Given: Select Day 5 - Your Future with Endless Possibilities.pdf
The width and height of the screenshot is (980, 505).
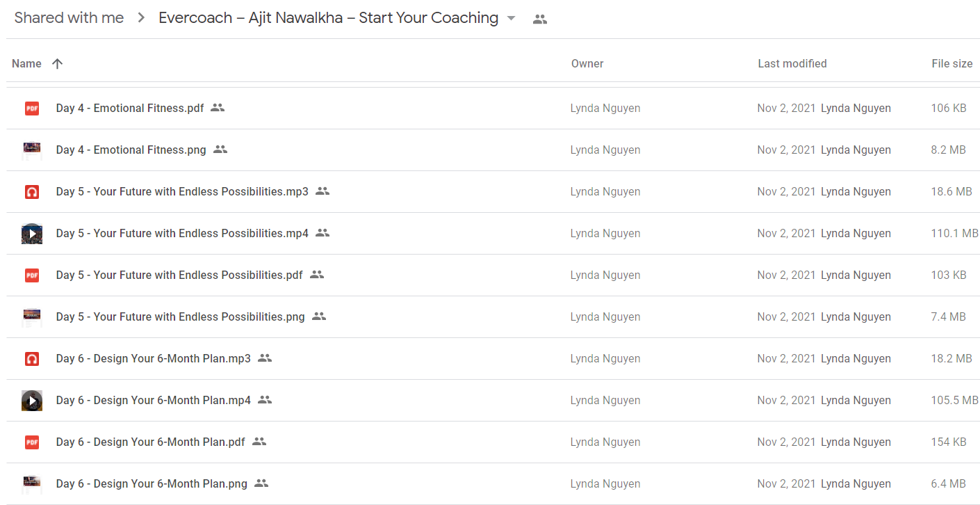Looking at the screenshot, I should pyautogui.click(x=179, y=275).
